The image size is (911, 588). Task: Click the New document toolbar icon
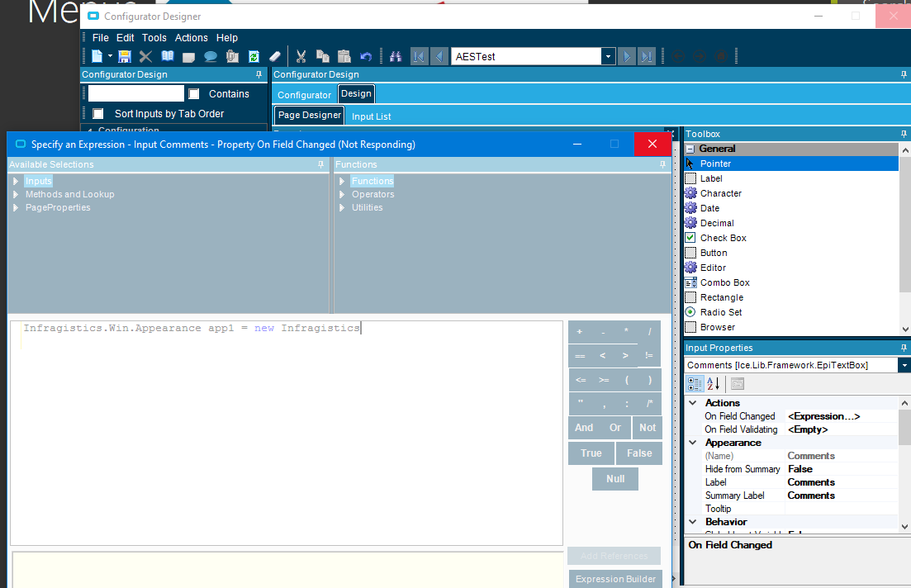click(x=97, y=56)
